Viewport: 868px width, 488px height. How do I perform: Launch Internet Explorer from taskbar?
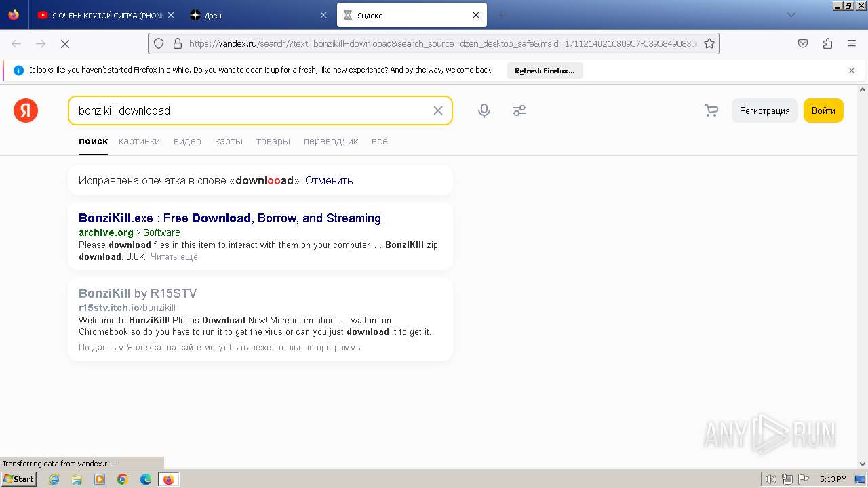(x=54, y=479)
